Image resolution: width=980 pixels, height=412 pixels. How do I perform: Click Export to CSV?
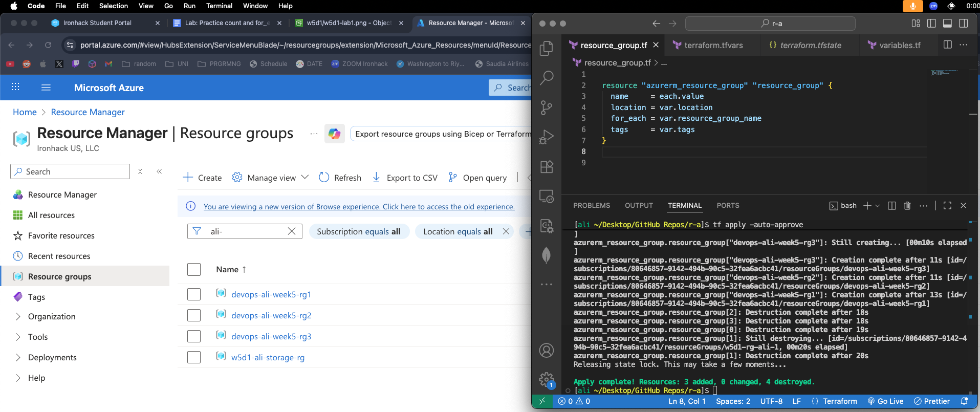404,178
